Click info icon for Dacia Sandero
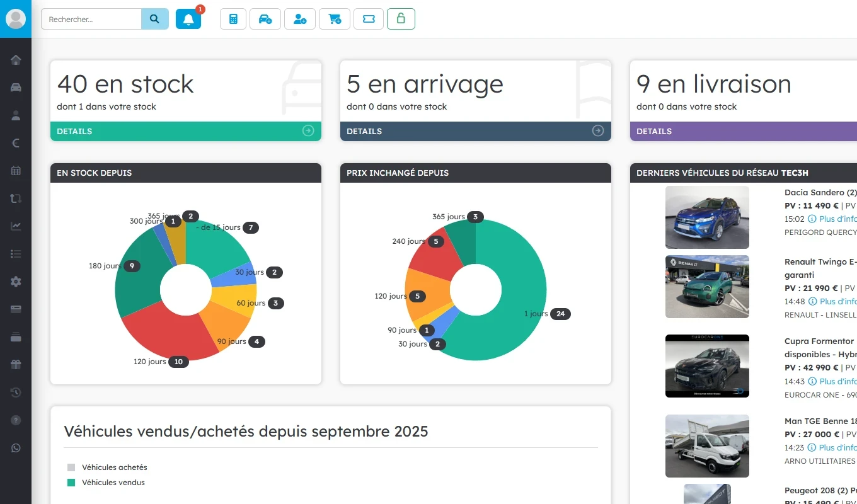 tap(812, 219)
